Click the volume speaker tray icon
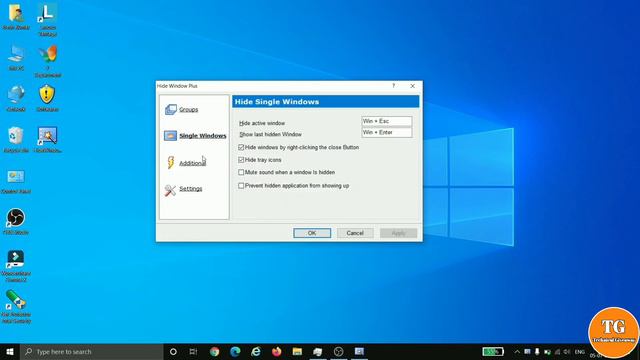Viewport: 640px width, 360px height. click(x=567, y=351)
